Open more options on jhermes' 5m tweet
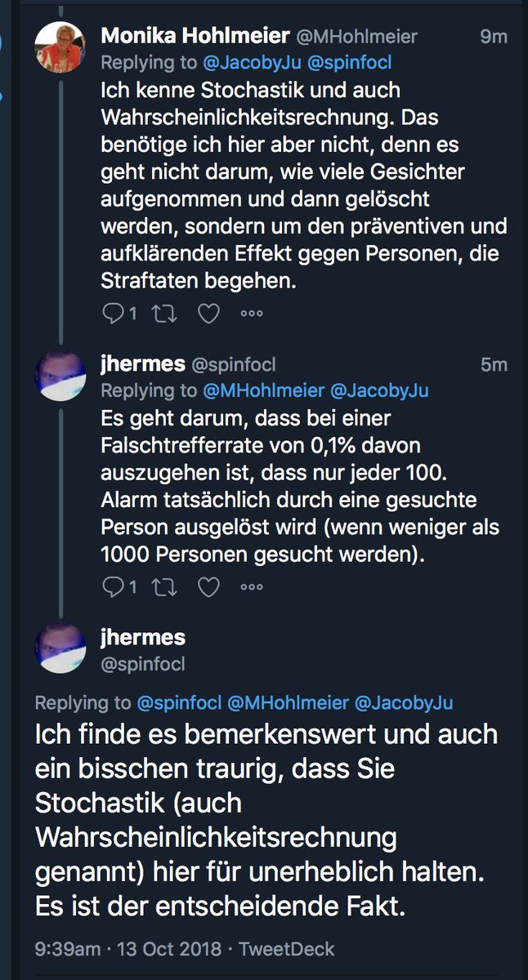 pos(252,586)
